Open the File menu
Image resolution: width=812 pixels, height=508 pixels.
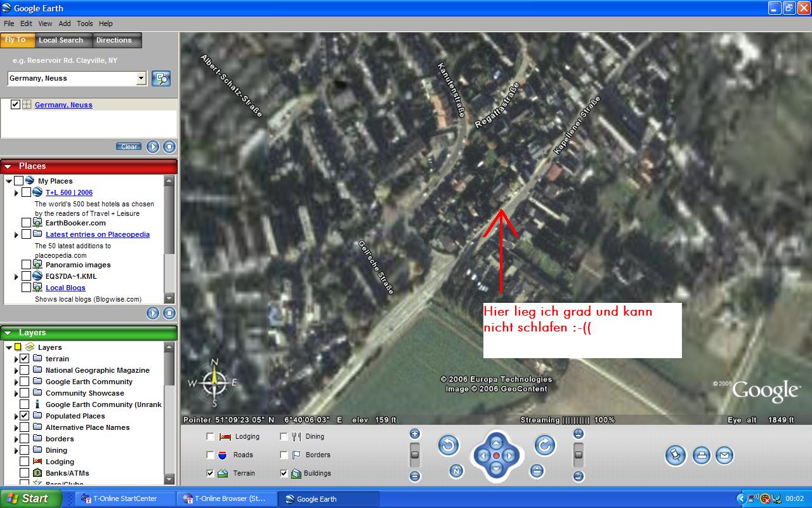pos(9,23)
